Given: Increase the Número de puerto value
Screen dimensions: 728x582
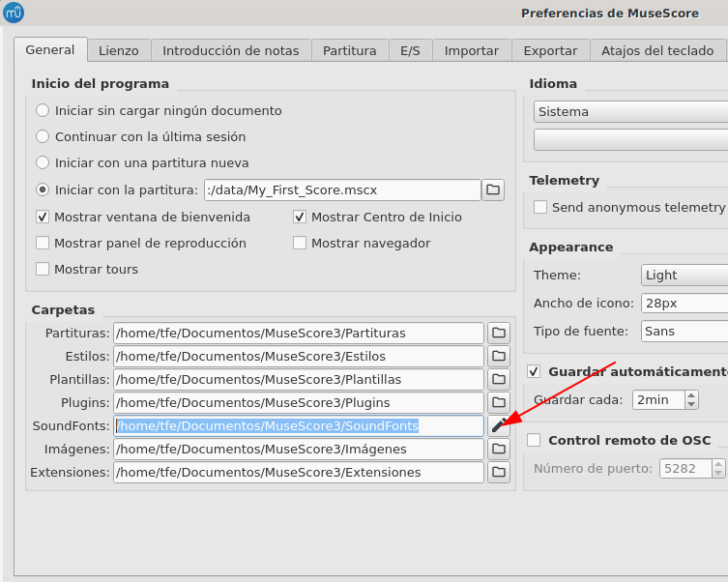Looking at the screenshot, I should coord(718,464).
